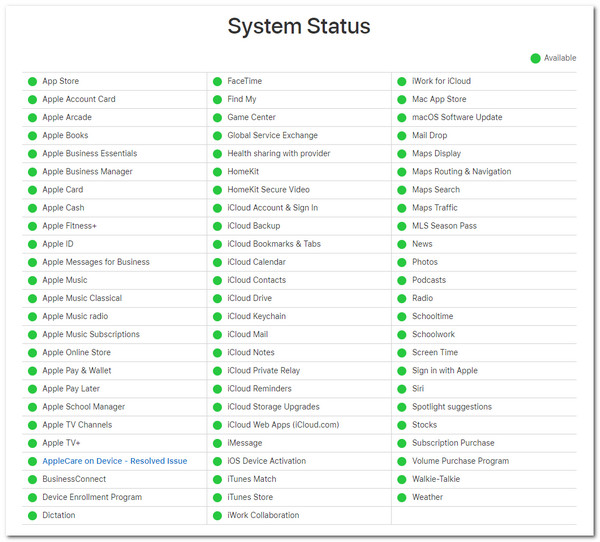Select iWork Collaboration entry
This screenshot has height=542, width=600.
[x=263, y=515]
